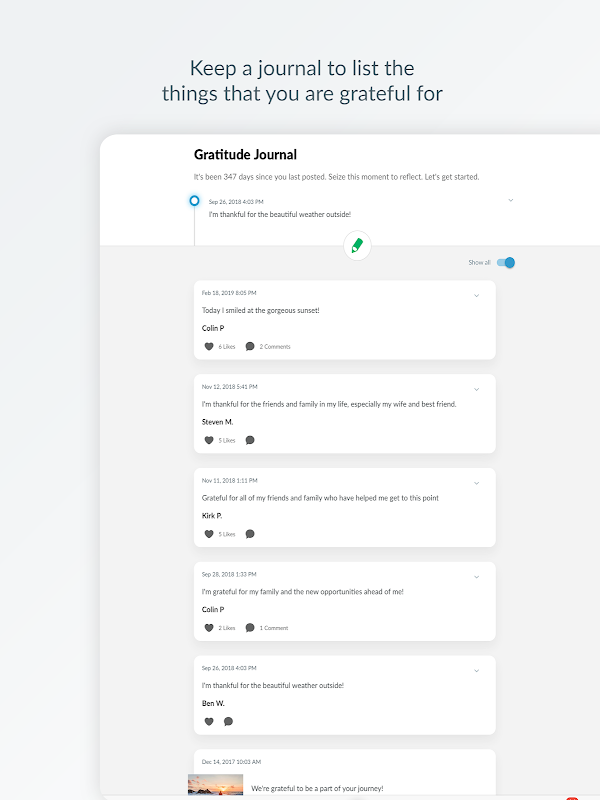Like Kirk P.'s grateful post

[209, 534]
